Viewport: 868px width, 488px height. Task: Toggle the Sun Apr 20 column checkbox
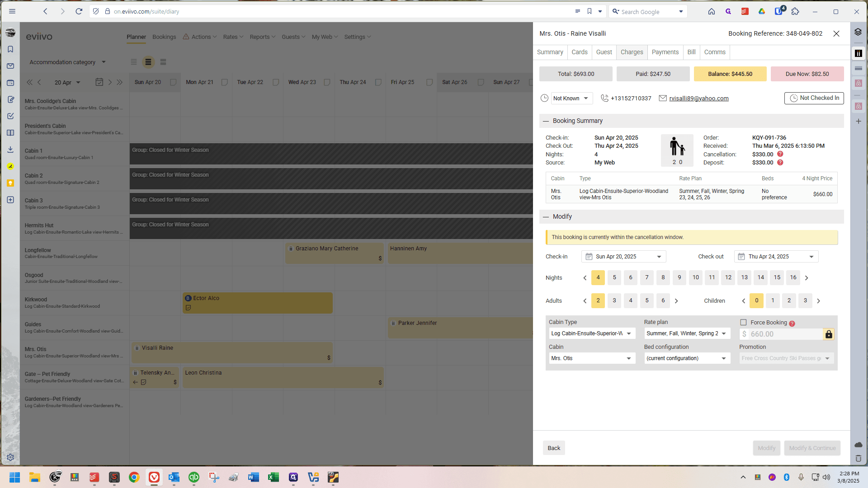(173, 82)
